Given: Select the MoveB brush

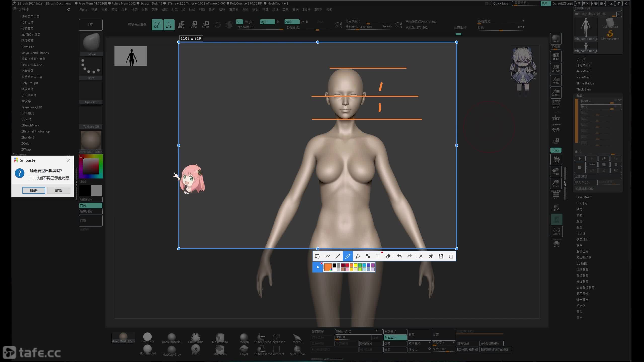Looking at the screenshot, I should click(297, 338).
